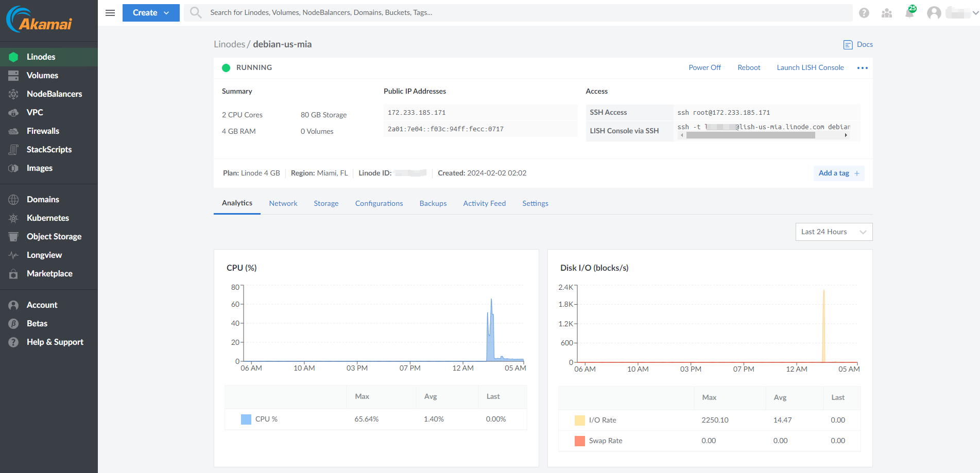This screenshot has width=980, height=473.
Task: Open the user profile avatar icon
Action: [934, 13]
